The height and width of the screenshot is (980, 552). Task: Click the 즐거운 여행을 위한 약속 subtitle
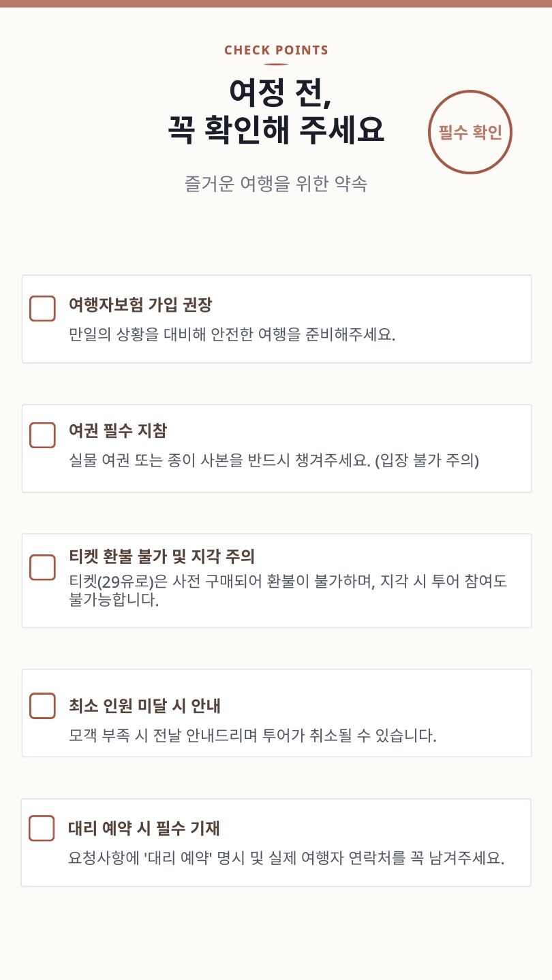(x=276, y=184)
